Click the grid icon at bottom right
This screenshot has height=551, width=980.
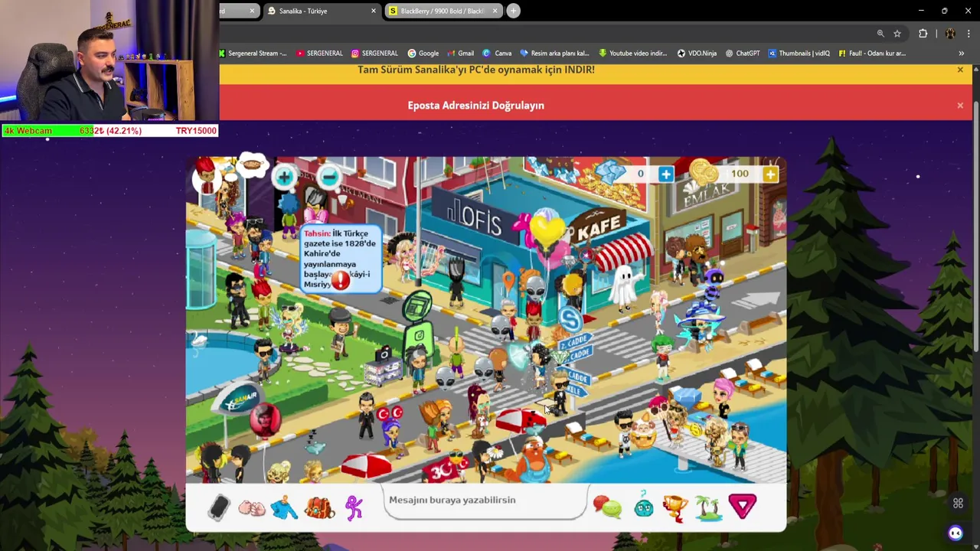[958, 503]
